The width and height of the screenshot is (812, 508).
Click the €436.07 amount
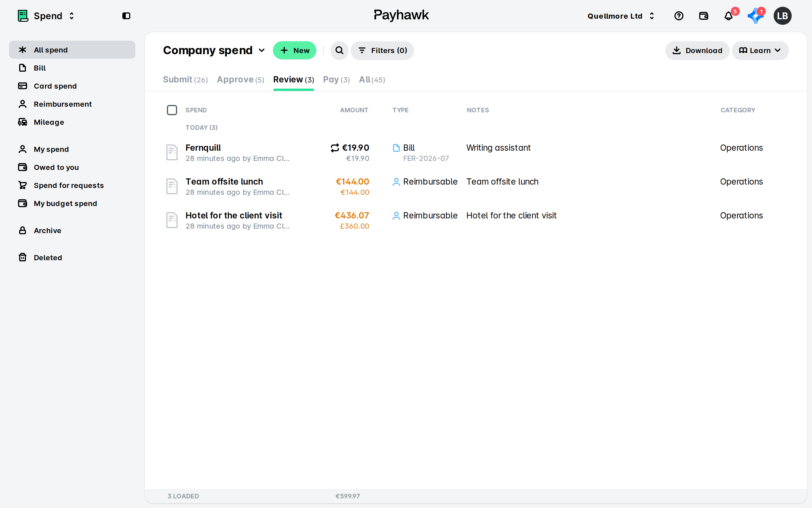352,215
